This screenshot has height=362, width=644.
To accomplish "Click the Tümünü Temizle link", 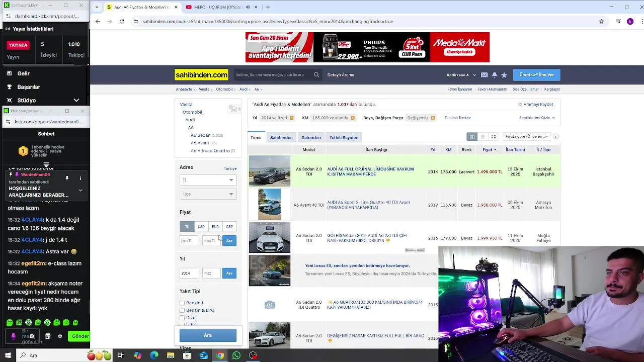I will pos(457,118).
